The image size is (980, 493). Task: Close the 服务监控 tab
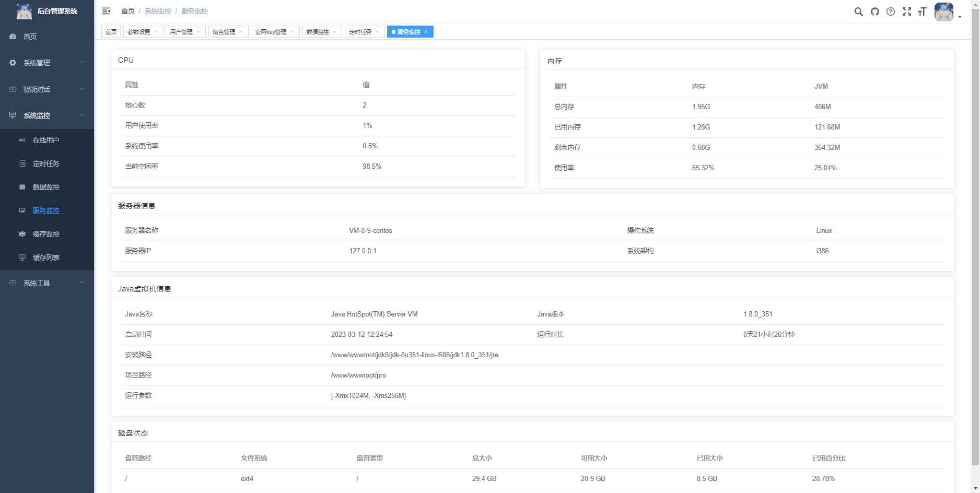(x=426, y=31)
